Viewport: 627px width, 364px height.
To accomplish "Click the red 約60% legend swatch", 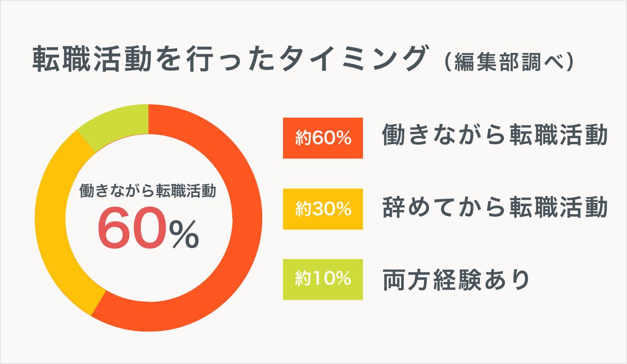I will [x=323, y=138].
